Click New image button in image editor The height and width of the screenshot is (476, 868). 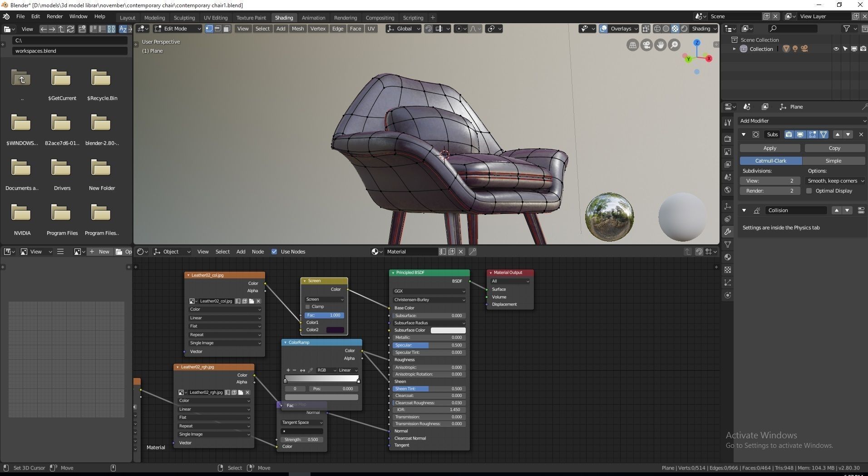99,252
